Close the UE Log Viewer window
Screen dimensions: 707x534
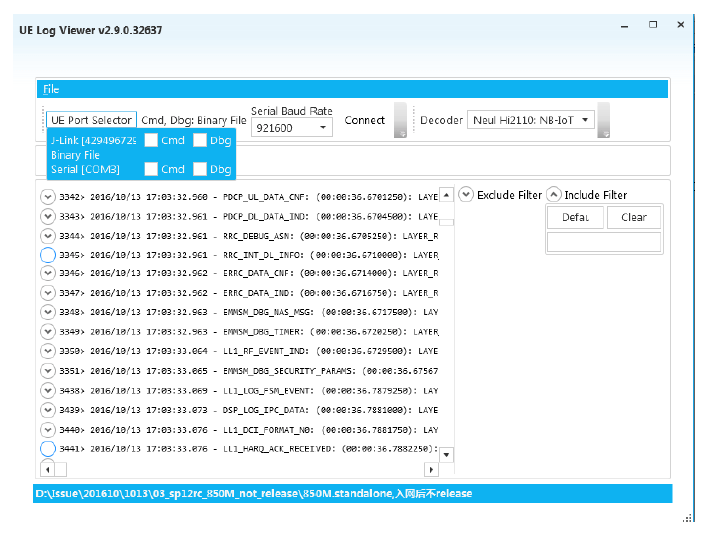pos(681,25)
